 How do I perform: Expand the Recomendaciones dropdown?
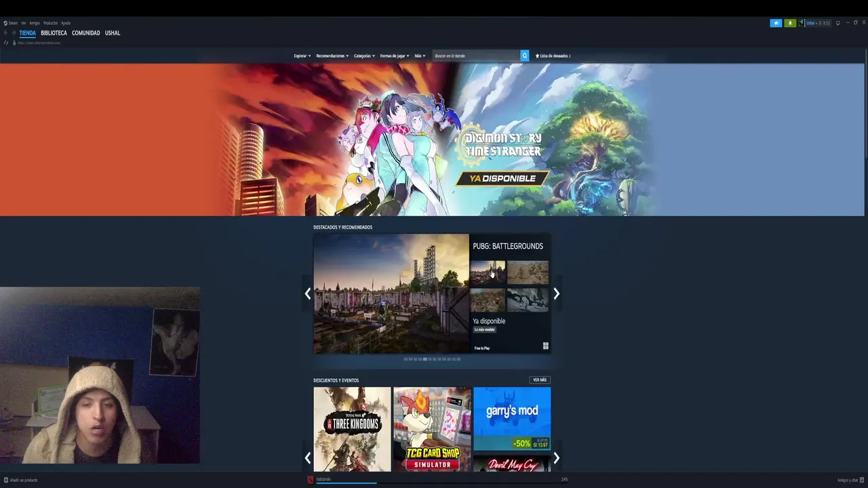coord(332,56)
